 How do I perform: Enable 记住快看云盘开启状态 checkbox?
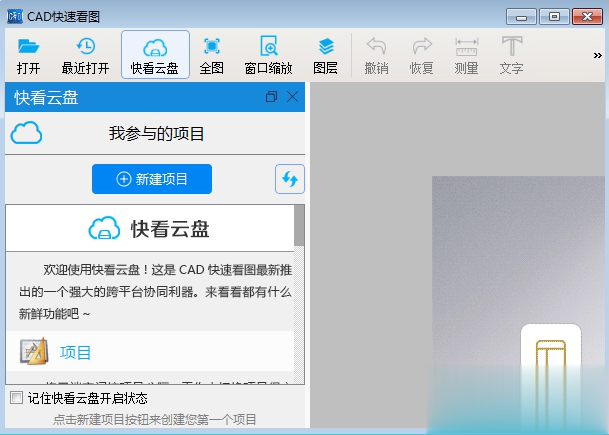tap(16, 398)
